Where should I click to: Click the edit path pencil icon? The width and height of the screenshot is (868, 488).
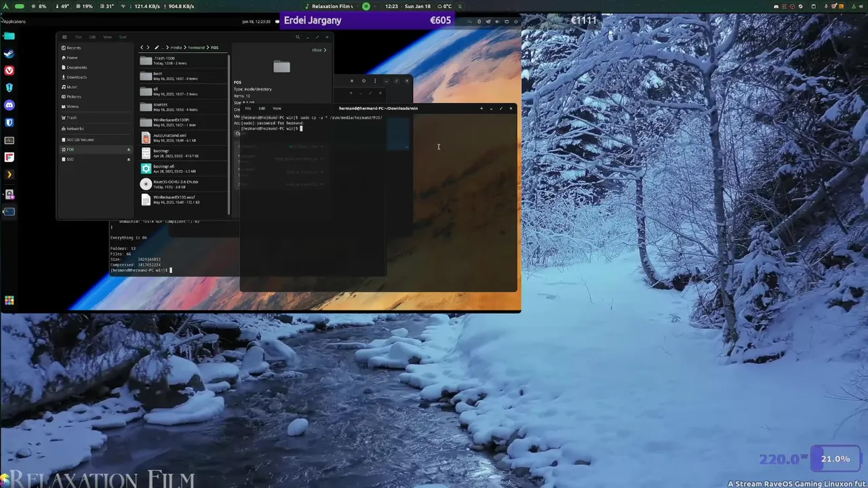point(156,47)
